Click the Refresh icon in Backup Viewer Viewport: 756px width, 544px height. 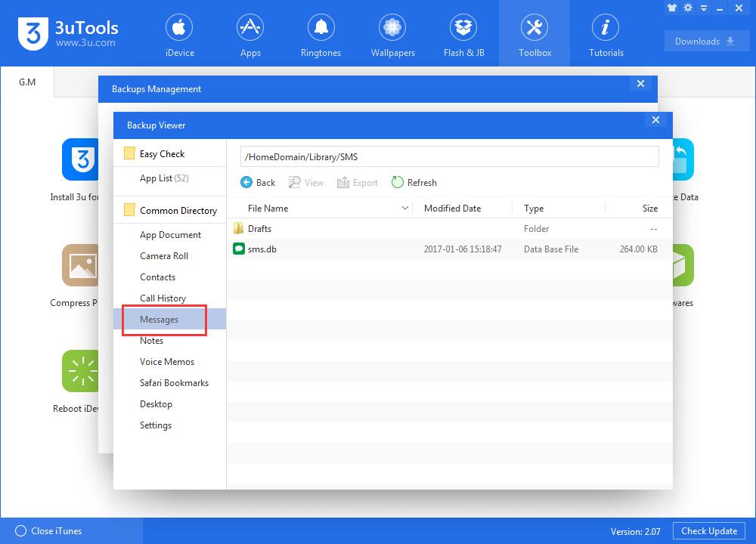pos(398,182)
